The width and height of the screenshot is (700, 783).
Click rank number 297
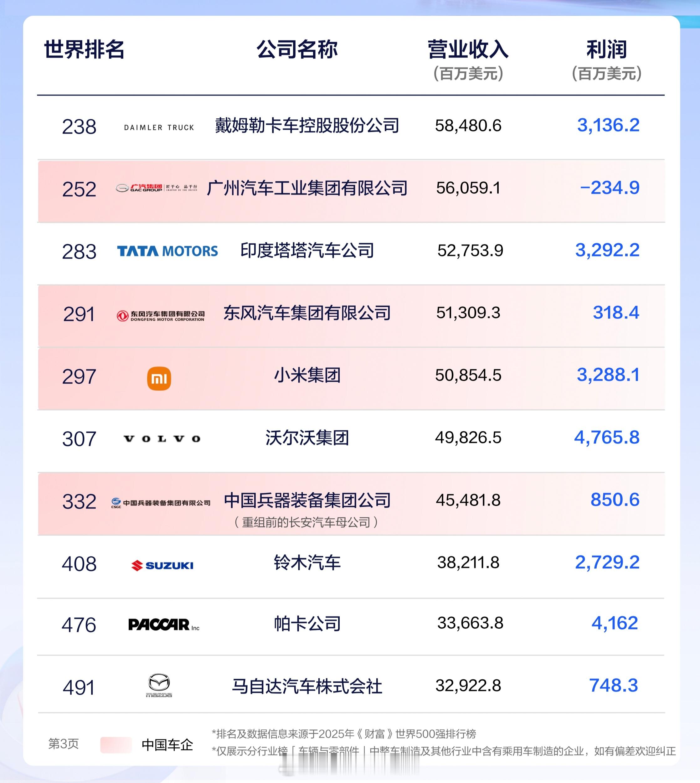79,377
